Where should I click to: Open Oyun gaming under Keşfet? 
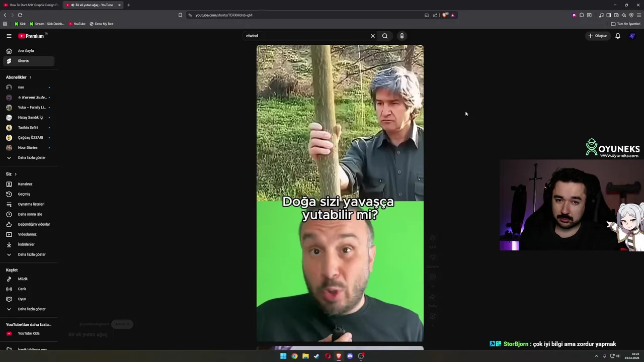pyautogui.click(x=29, y=299)
